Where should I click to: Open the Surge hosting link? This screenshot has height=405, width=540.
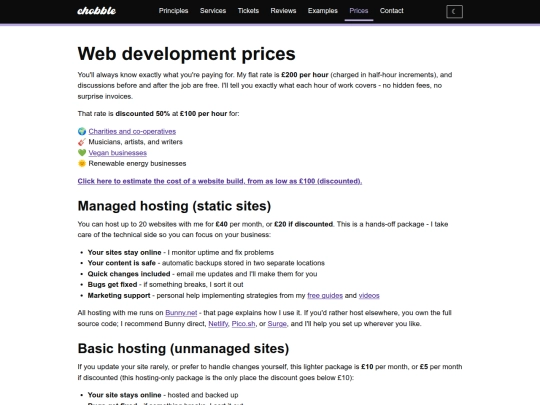(277, 324)
